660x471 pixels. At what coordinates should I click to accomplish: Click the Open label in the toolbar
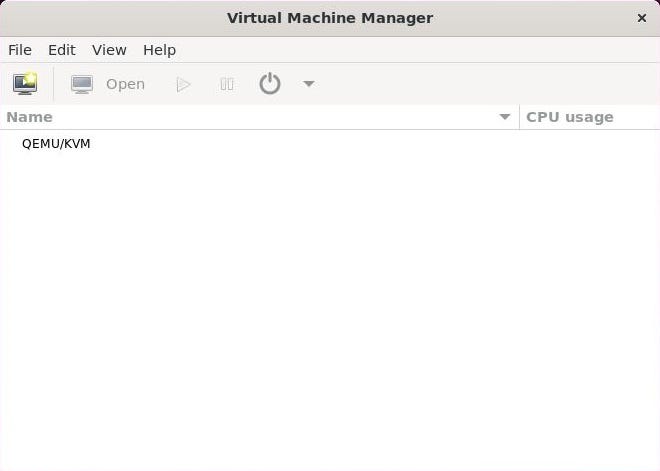[125, 84]
